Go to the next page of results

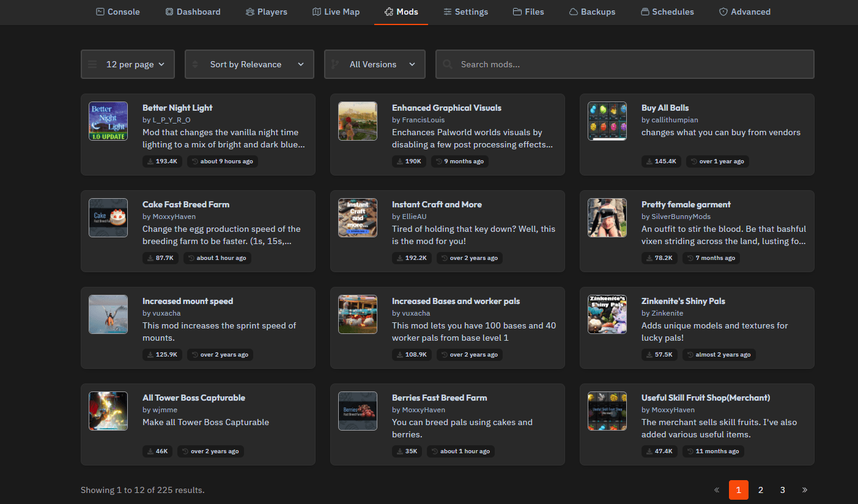[805, 490]
